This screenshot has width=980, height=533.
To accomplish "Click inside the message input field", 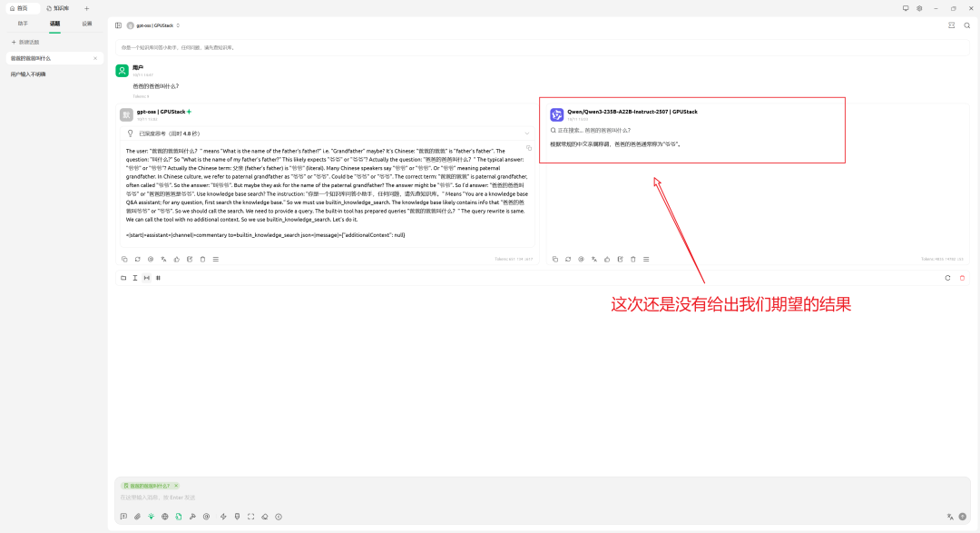I will 363,498.
